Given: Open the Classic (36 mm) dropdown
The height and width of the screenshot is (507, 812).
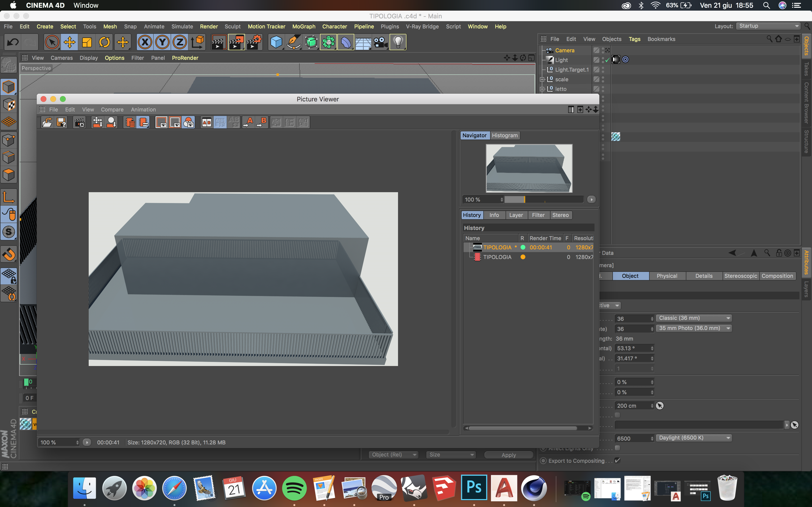Looking at the screenshot, I should point(694,318).
